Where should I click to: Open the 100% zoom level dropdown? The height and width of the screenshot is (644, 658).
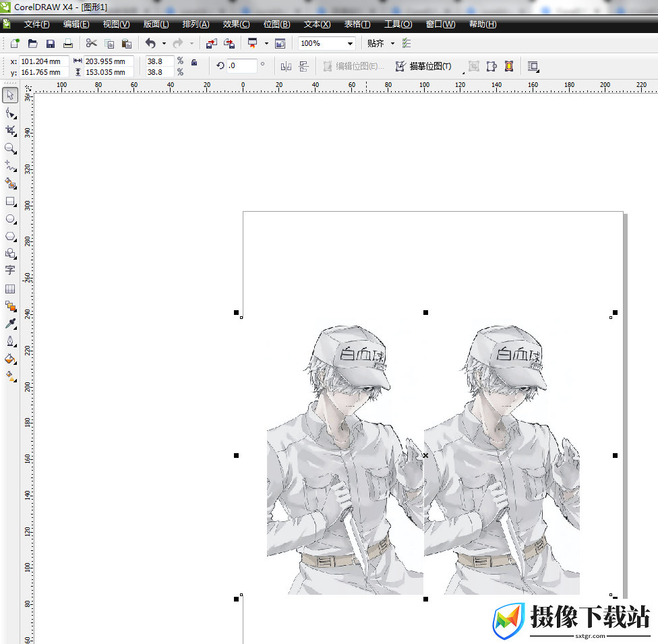350,43
